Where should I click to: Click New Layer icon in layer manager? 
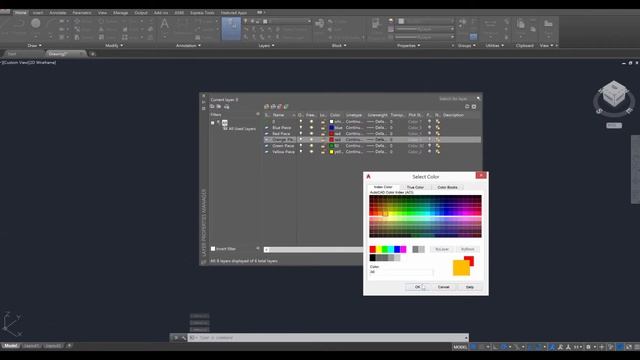click(x=267, y=107)
